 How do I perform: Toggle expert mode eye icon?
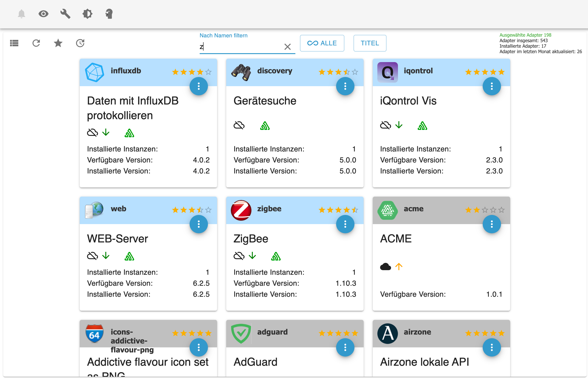(x=44, y=14)
